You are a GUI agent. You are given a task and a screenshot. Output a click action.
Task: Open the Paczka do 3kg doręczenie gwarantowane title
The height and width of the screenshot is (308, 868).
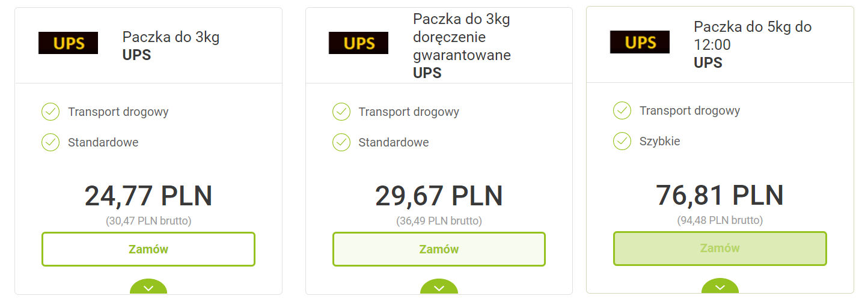point(462,37)
